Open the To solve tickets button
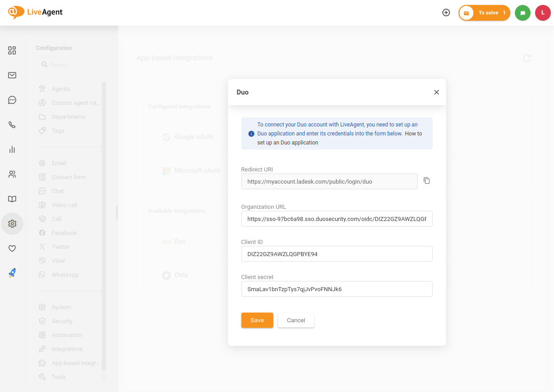Screen dimensions: 554x392 coord(484,13)
